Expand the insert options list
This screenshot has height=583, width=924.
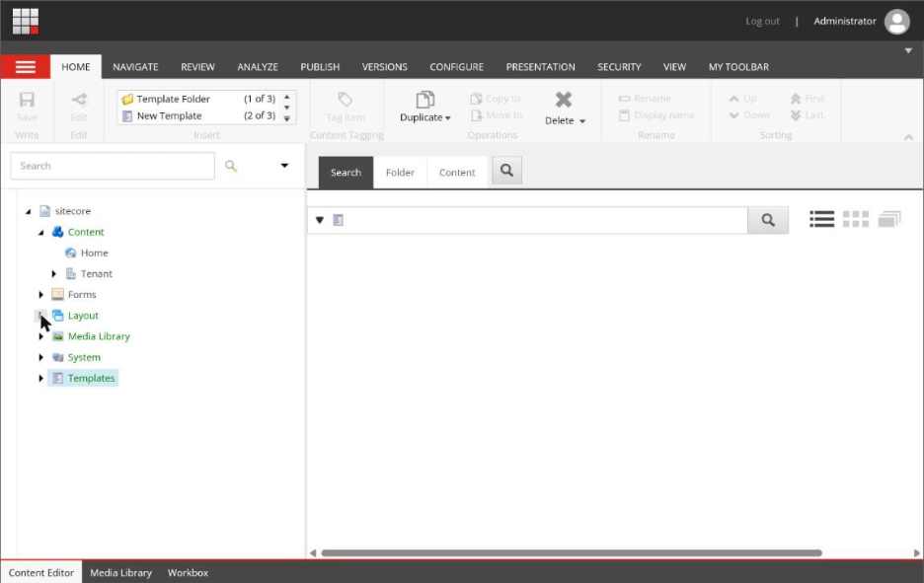click(287, 119)
